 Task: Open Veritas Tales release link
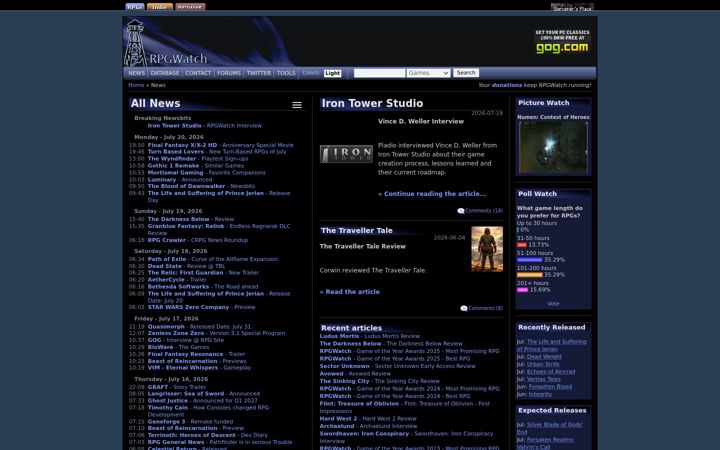click(x=544, y=379)
